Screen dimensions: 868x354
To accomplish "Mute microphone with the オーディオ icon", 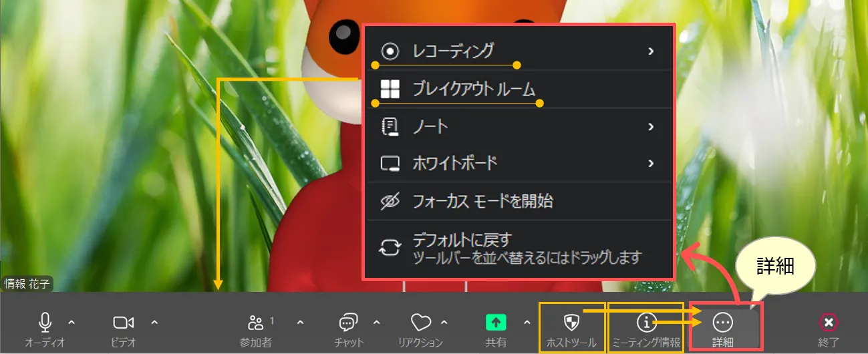I will [x=45, y=323].
